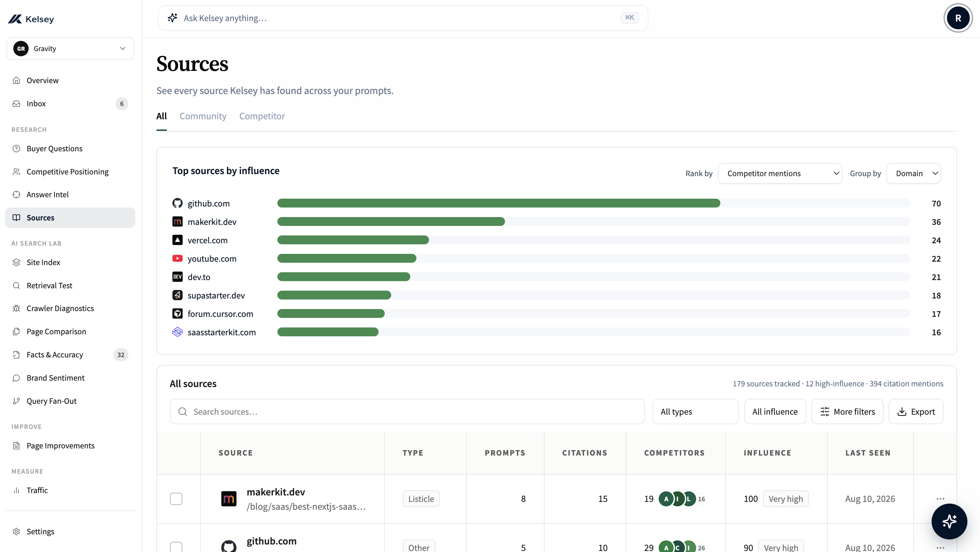
Task: Open the Group by Domain dropdown
Action: point(914,173)
